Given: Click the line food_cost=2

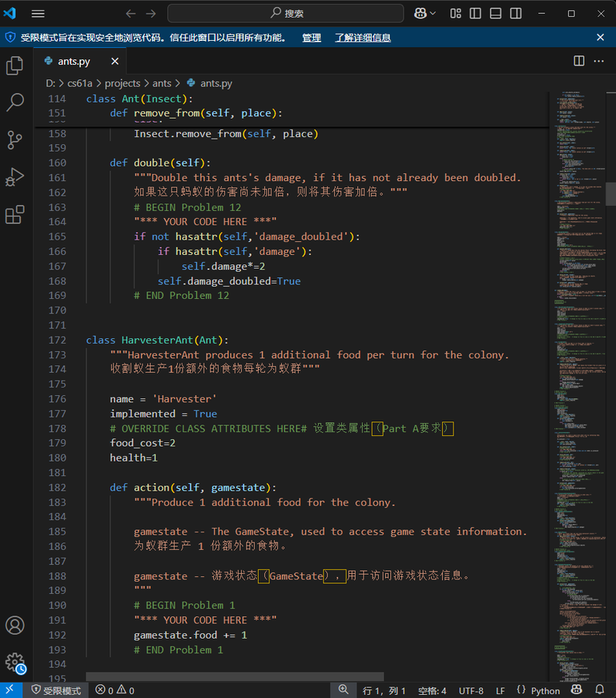Looking at the screenshot, I should 142,443.
